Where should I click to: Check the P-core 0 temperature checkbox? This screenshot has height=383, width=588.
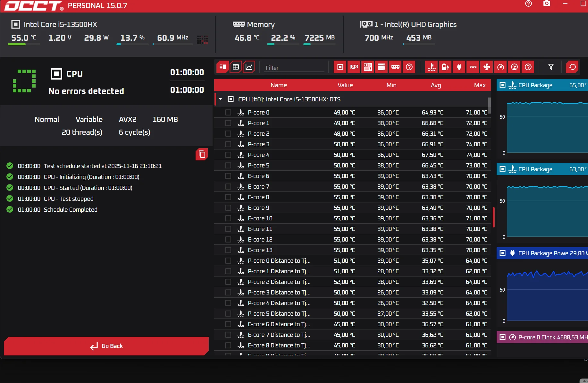click(228, 113)
